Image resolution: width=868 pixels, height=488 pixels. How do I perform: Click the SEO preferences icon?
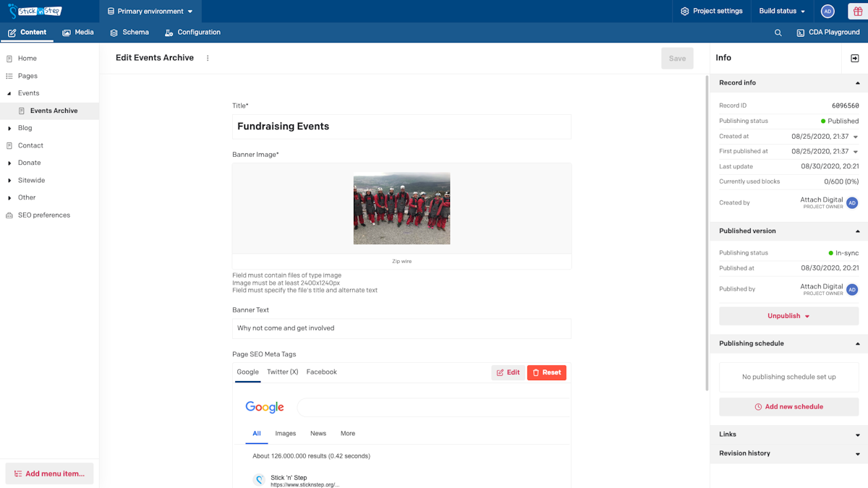tap(9, 215)
